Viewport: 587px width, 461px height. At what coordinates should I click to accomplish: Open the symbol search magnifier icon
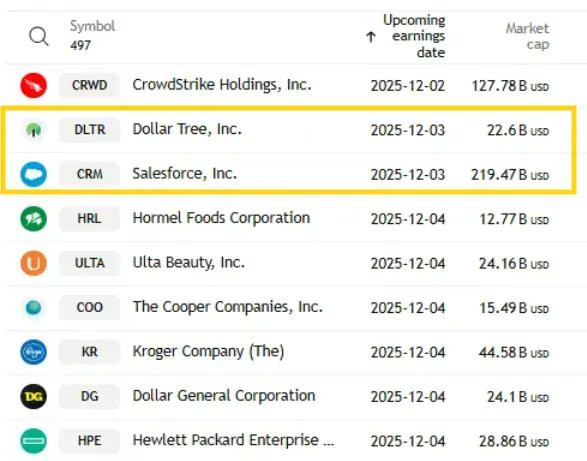tap(39, 36)
